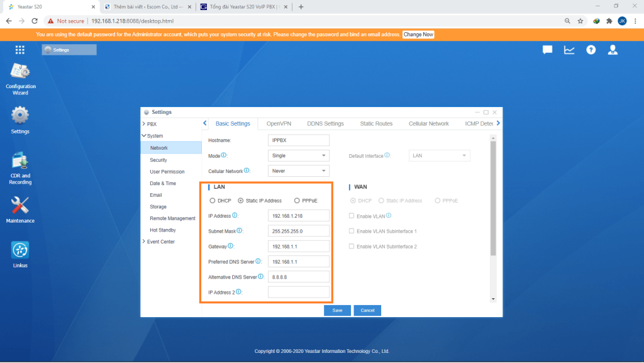Click the browser back arrow
The image size is (644, 363).
pos(9,21)
